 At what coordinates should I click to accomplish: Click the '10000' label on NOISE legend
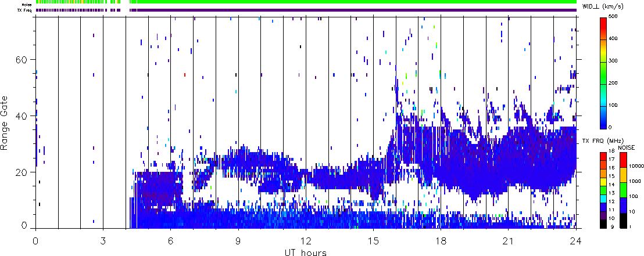(636, 166)
